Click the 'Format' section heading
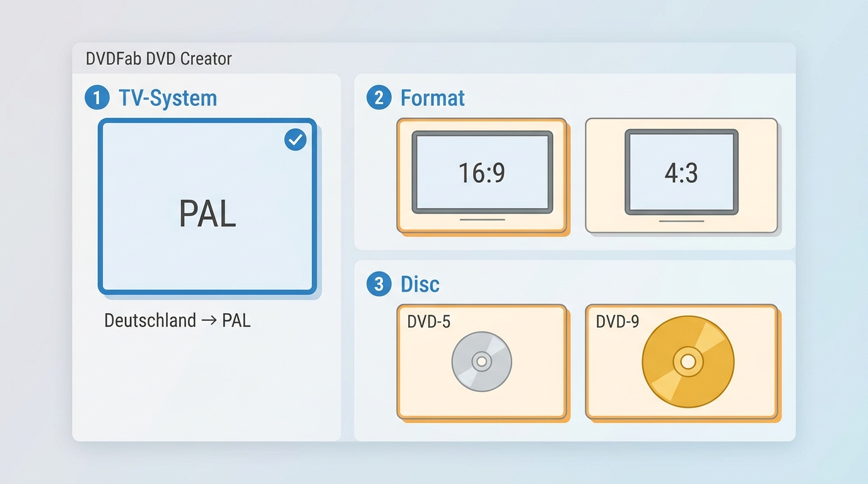Viewport: 868px width, 484px height. click(x=433, y=98)
